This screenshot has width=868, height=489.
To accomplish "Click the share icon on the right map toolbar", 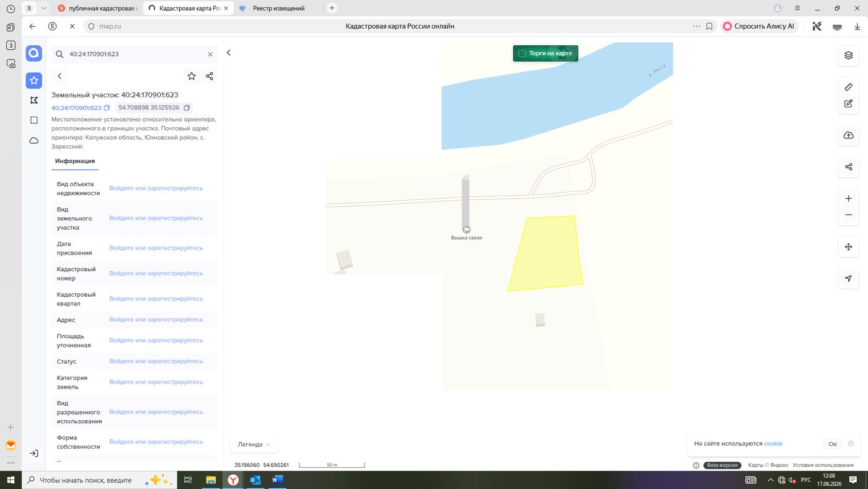I will tap(849, 167).
